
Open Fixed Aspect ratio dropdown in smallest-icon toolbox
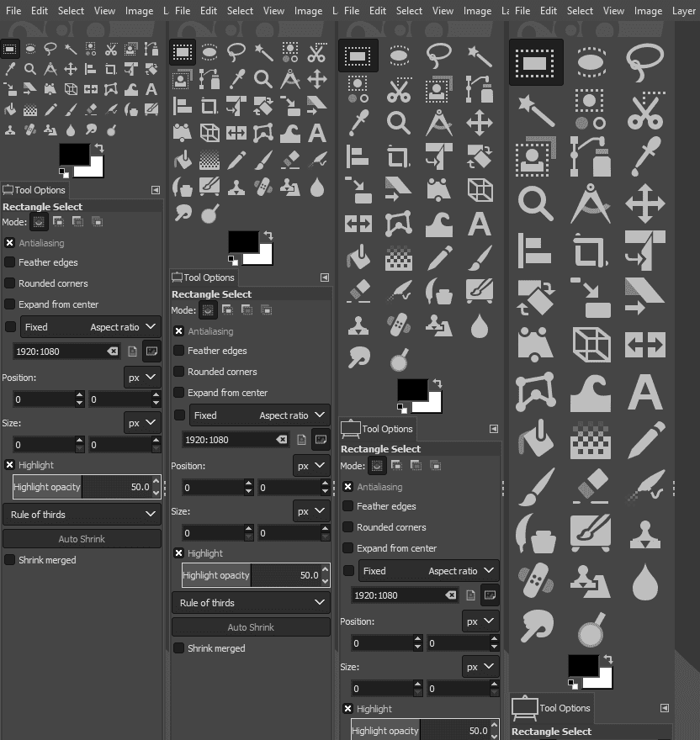tap(90, 327)
